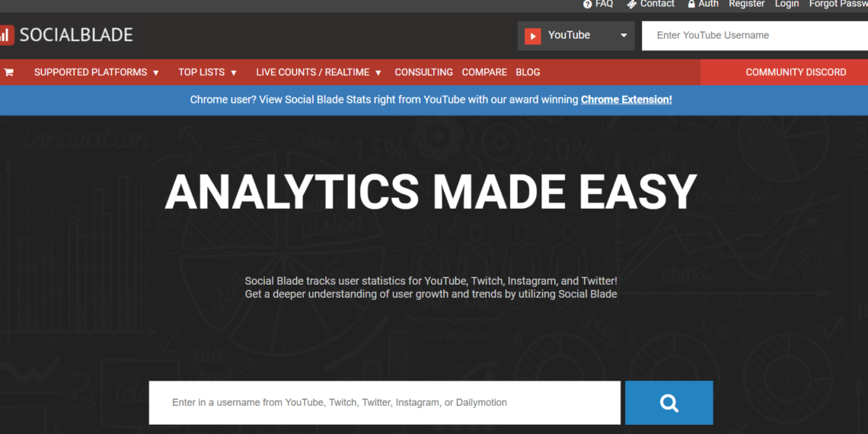Expand the Supported Platforms menu
The image size is (868, 434).
pyautogui.click(x=97, y=72)
